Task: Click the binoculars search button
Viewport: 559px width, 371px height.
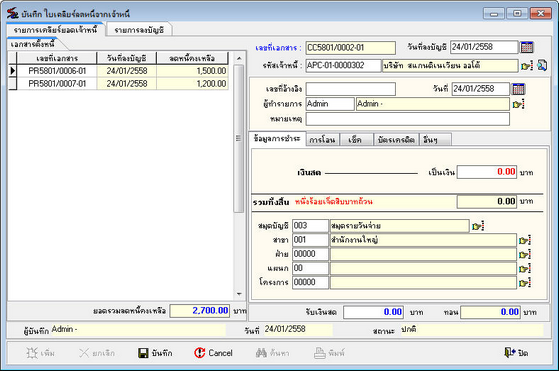Action: (x=272, y=353)
